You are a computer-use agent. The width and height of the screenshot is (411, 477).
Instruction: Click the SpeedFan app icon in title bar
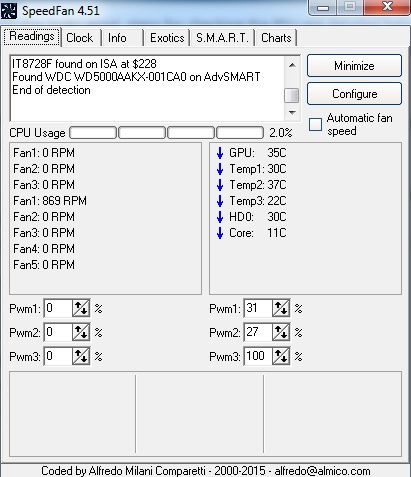click(x=9, y=11)
